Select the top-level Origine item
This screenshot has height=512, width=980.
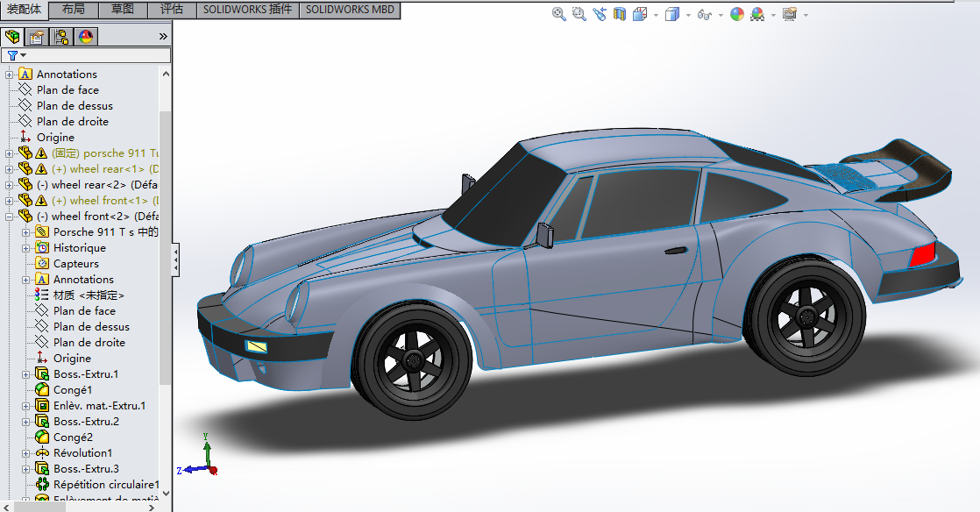click(x=55, y=138)
